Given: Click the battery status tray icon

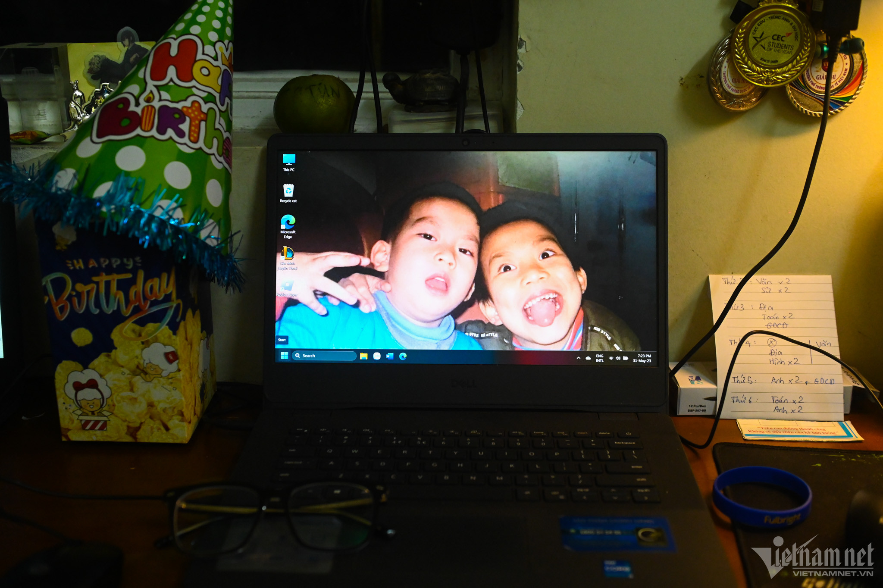Looking at the screenshot, I should [x=625, y=359].
